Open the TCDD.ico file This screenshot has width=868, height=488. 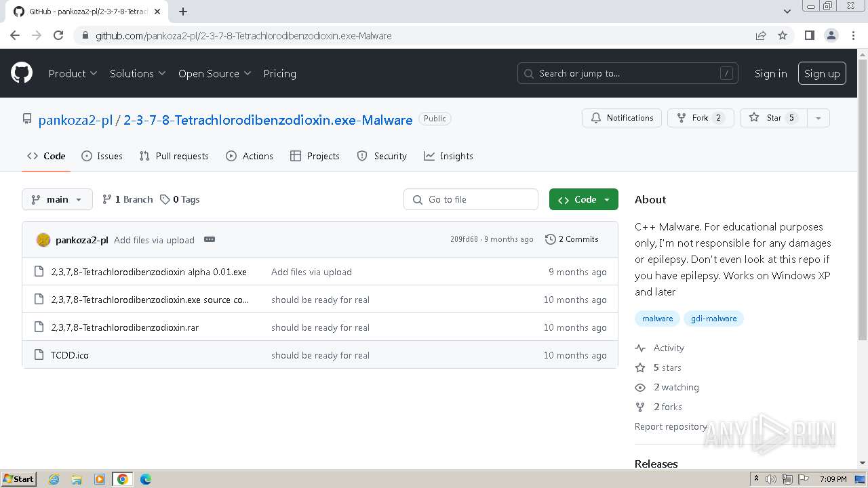[x=69, y=355]
